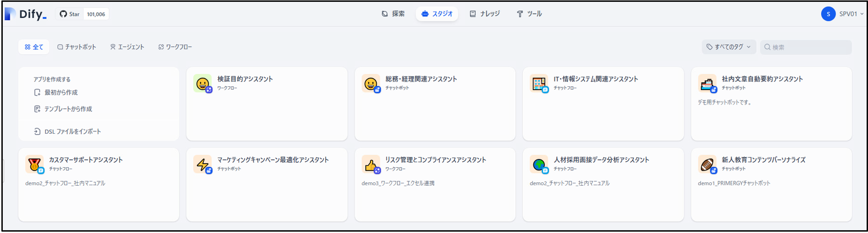Image resolution: width=868 pixels, height=233 pixels.
Task: Click the thumbs-up icon of リスク管理とコンプライアンスアシスタント
Action: point(371,165)
